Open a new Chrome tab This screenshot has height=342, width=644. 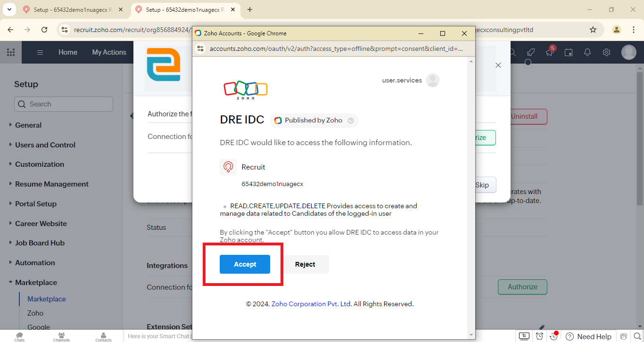(x=250, y=9)
